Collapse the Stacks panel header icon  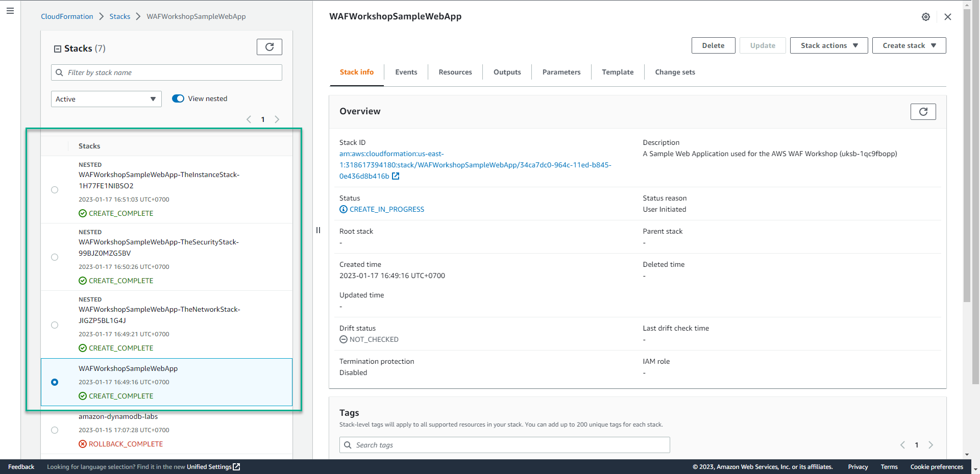pos(58,49)
